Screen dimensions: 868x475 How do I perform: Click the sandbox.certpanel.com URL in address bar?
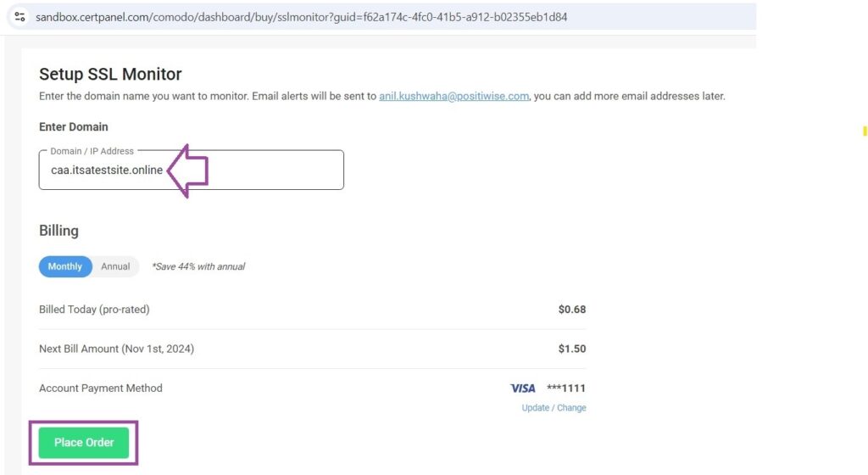pos(301,17)
